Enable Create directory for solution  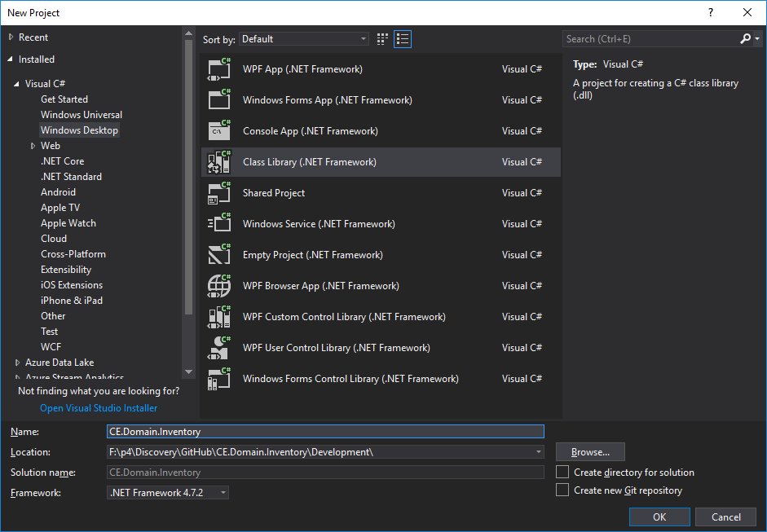click(x=562, y=473)
